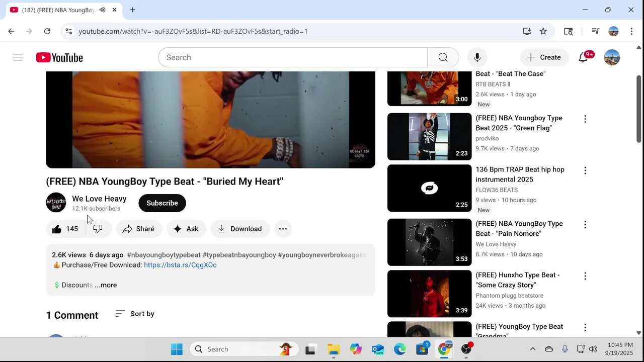Open options for Some Crazy Story video

pos(585,276)
